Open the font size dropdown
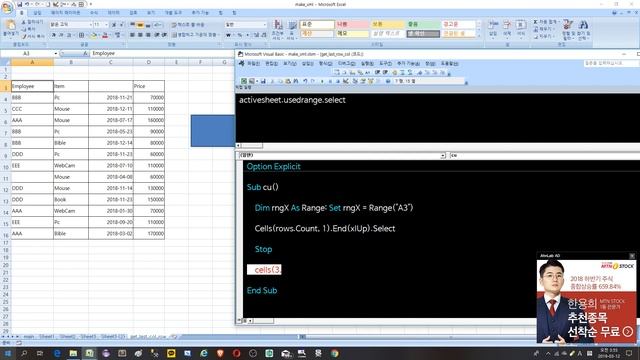This screenshot has height=360, width=640. click(106, 25)
